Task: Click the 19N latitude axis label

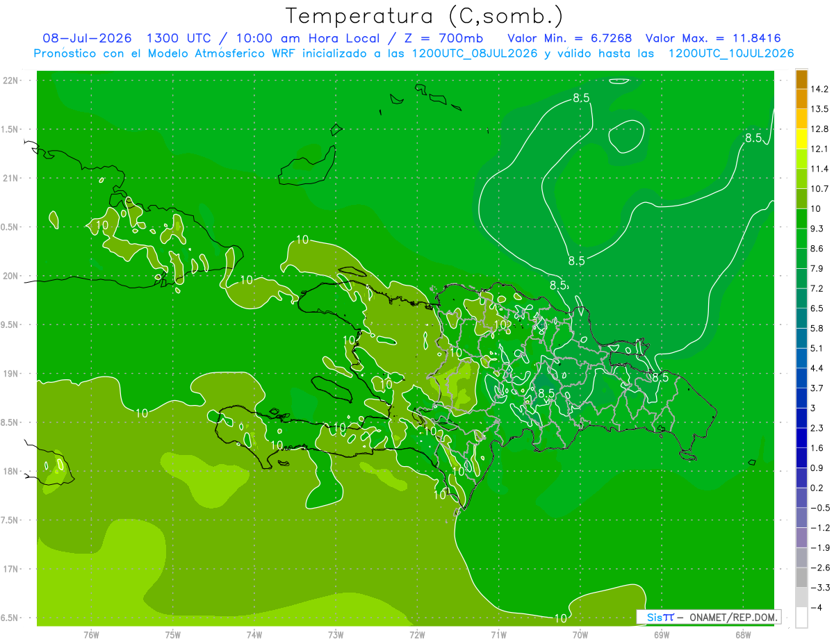Action: click(x=10, y=374)
